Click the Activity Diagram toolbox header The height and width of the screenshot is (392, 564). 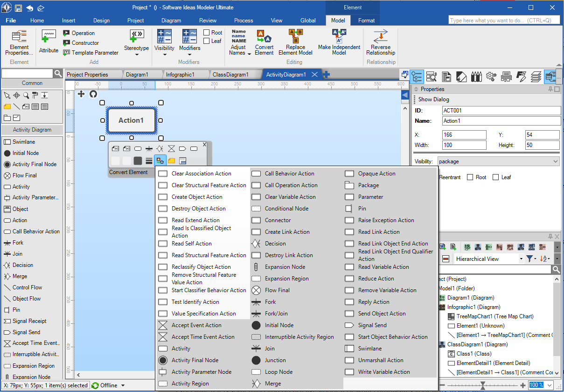[x=32, y=130]
